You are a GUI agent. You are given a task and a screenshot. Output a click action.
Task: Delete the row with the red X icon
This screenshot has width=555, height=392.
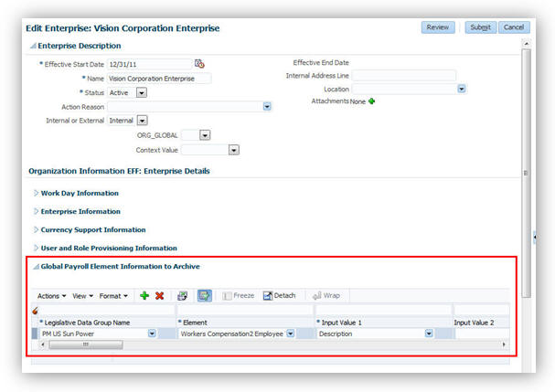(x=160, y=296)
